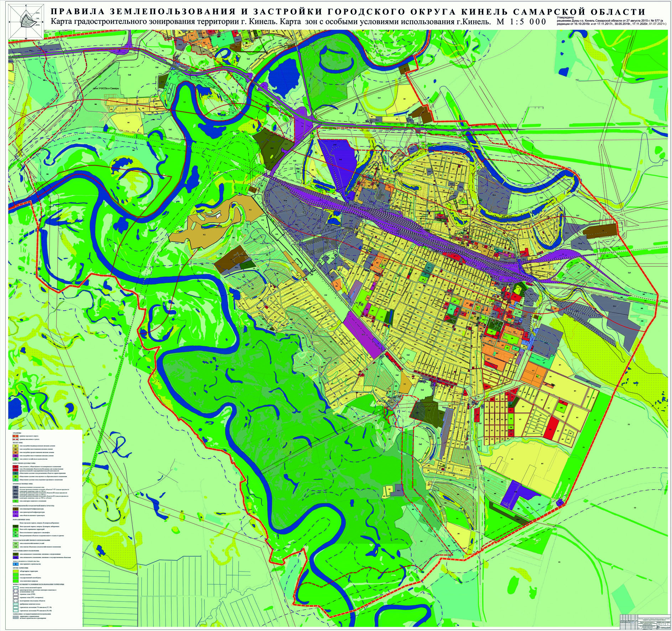Screen dimensions: 672x631
Task: Select the lime О6 legend swatch
Action: pyautogui.click(x=15, y=476)
